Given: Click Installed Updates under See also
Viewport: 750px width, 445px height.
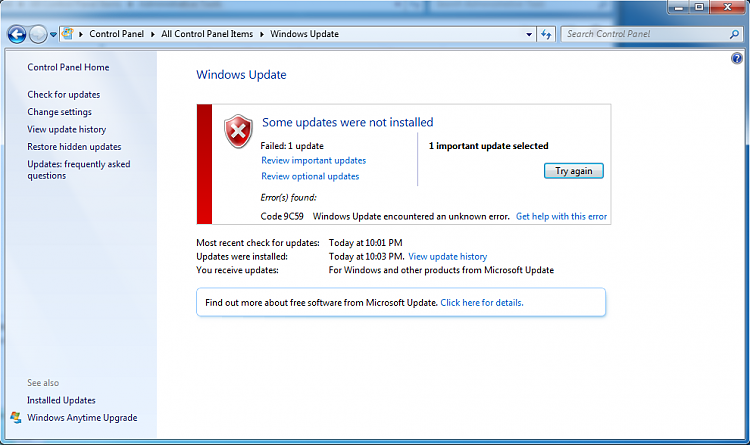Looking at the screenshot, I should [61, 400].
